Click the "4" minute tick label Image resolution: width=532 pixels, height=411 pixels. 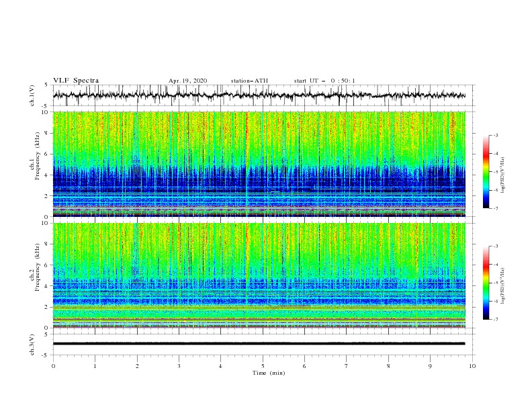click(220, 366)
